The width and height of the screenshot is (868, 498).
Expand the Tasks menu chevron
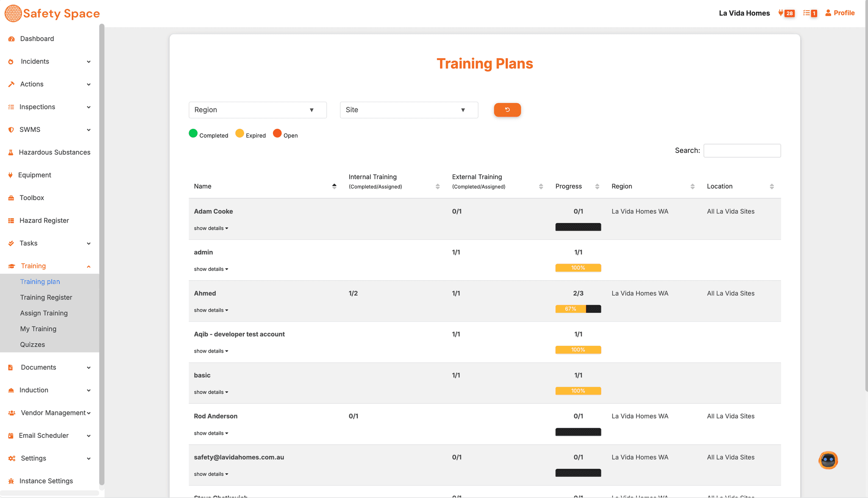89,243
